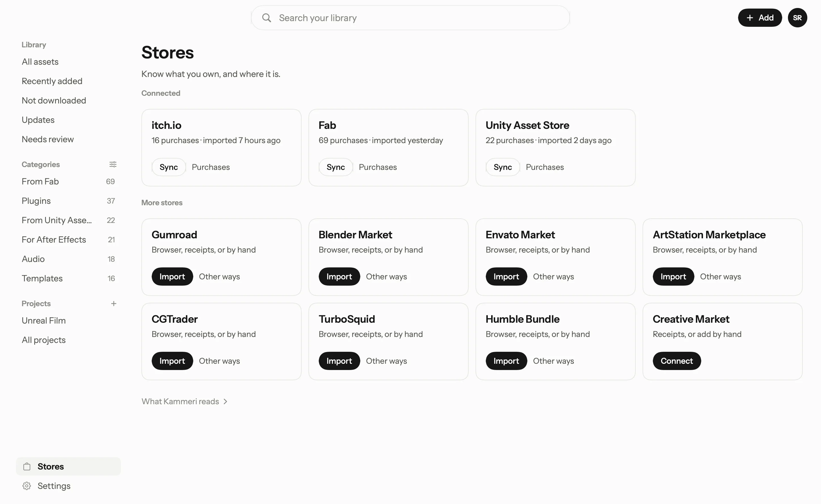Image resolution: width=821 pixels, height=504 pixels.
Task: Import from Humble Bundle
Action: click(506, 361)
